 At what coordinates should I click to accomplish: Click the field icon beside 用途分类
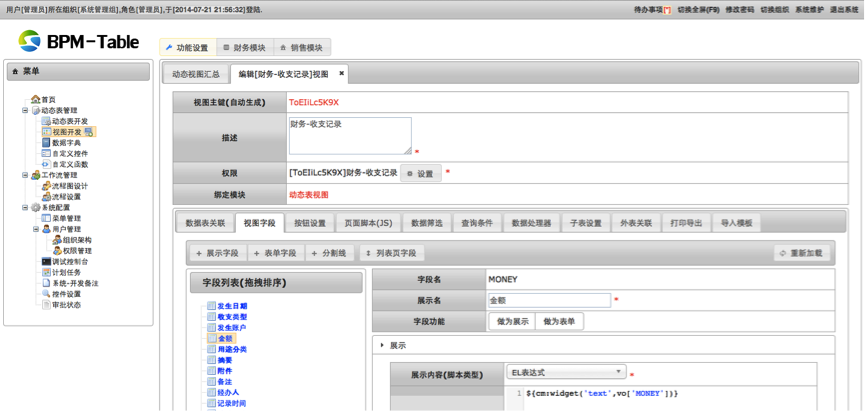point(212,349)
